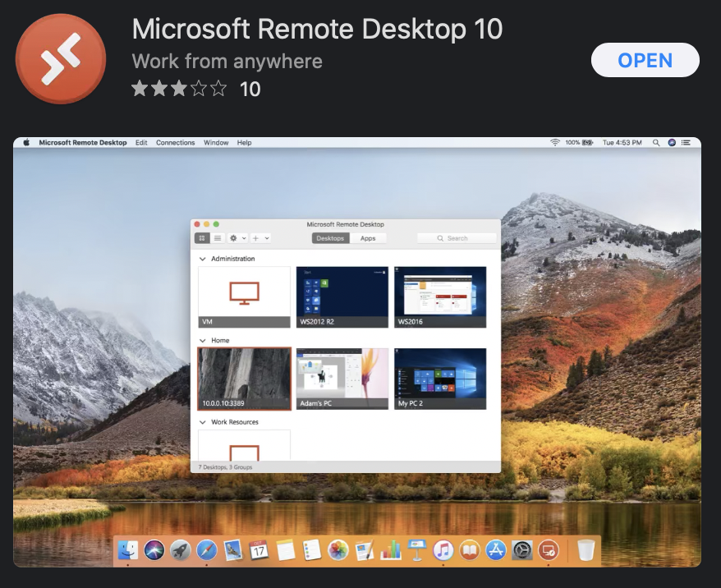Collapse the Work Resources group
Viewport: 721px width, 588px height.
(202, 422)
